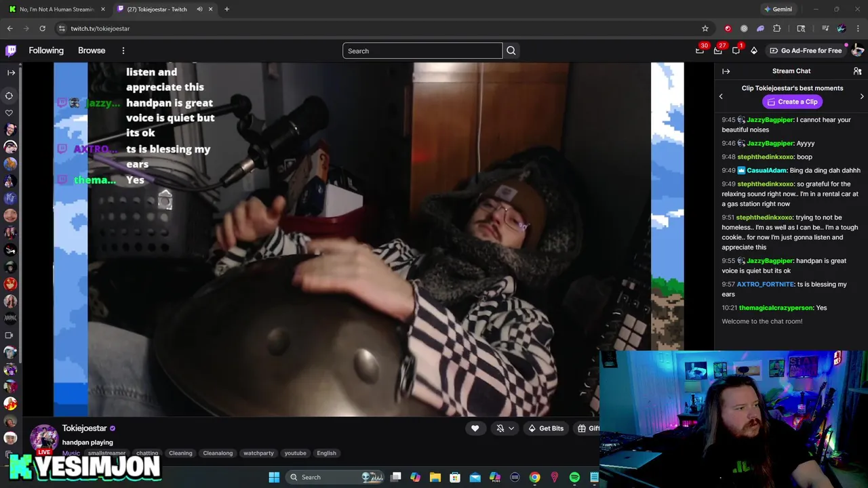Select the youtube tag
The image size is (868, 488).
tap(295, 453)
